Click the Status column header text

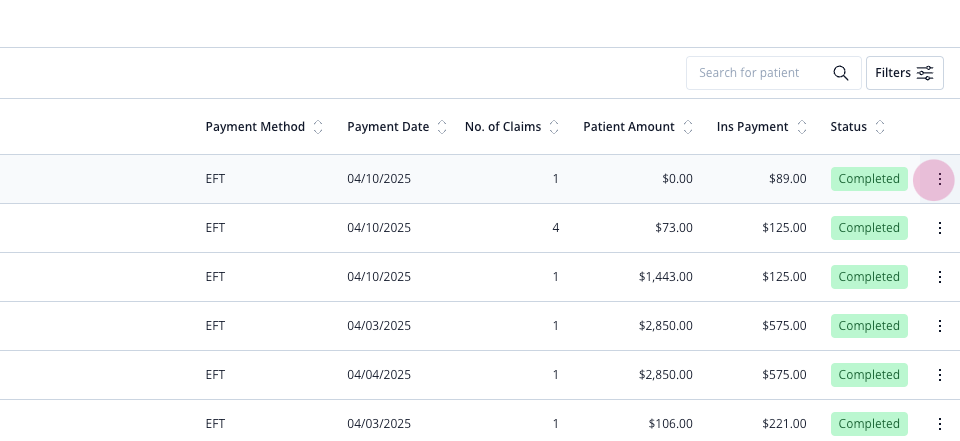pos(849,127)
